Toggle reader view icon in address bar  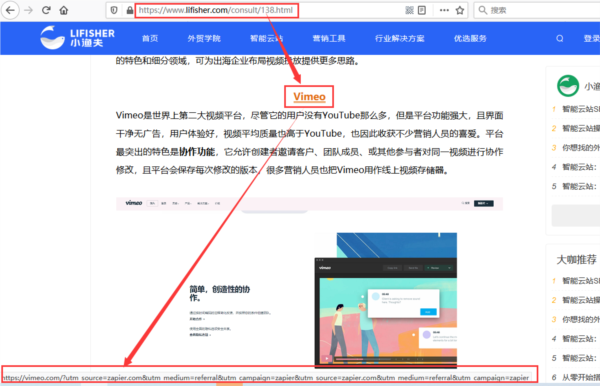pyautogui.click(x=422, y=10)
